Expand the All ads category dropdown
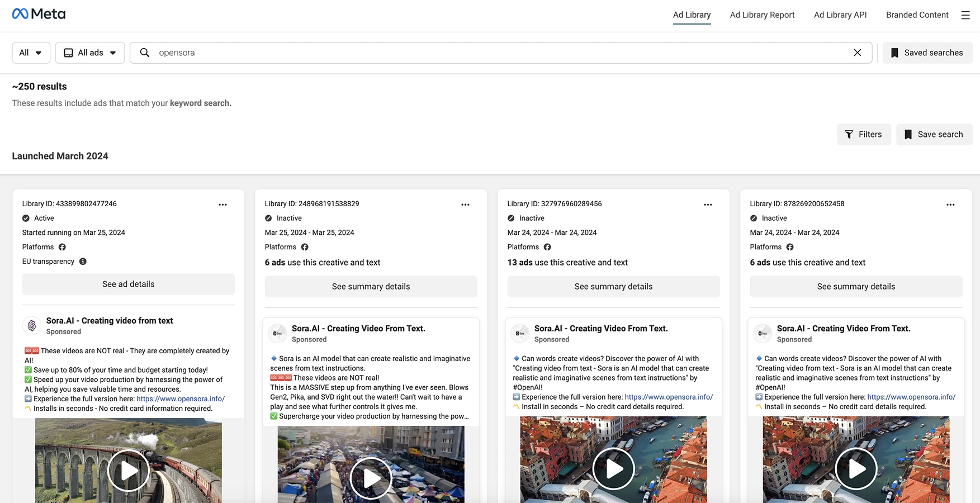This screenshot has width=980, height=503. [90, 53]
